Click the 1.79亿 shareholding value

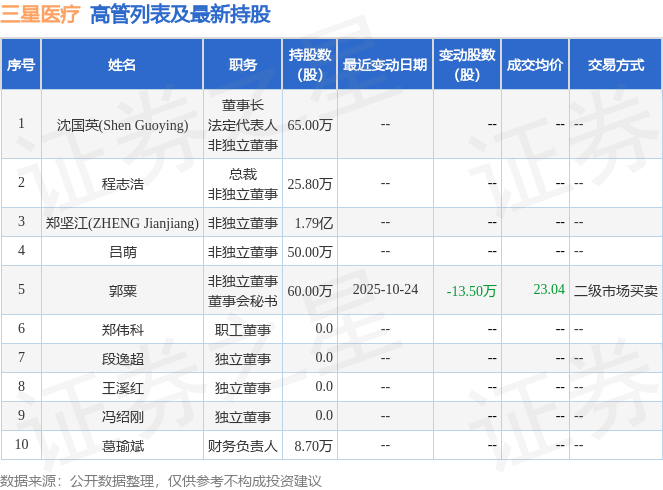coord(313,223)
